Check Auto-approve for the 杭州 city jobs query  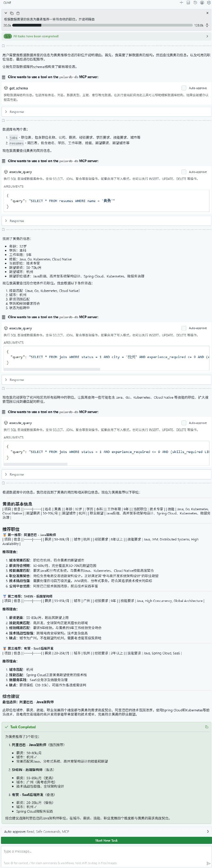click(x=184, y=328)
